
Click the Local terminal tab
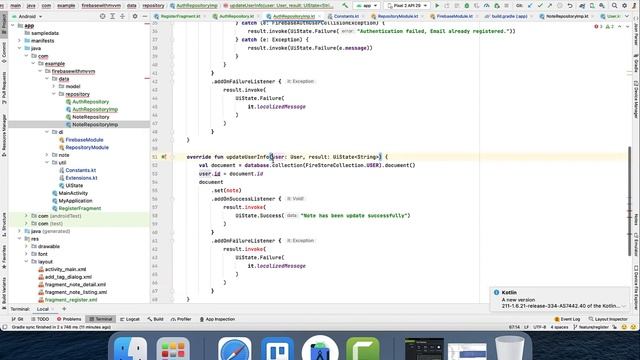pyautogui.click(x=42, y=309)
